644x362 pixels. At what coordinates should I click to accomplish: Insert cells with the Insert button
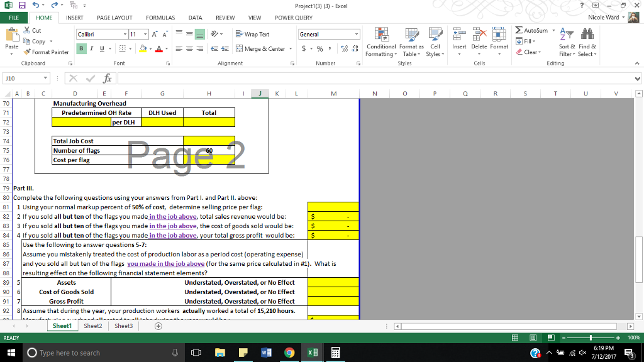click(458, 42)
